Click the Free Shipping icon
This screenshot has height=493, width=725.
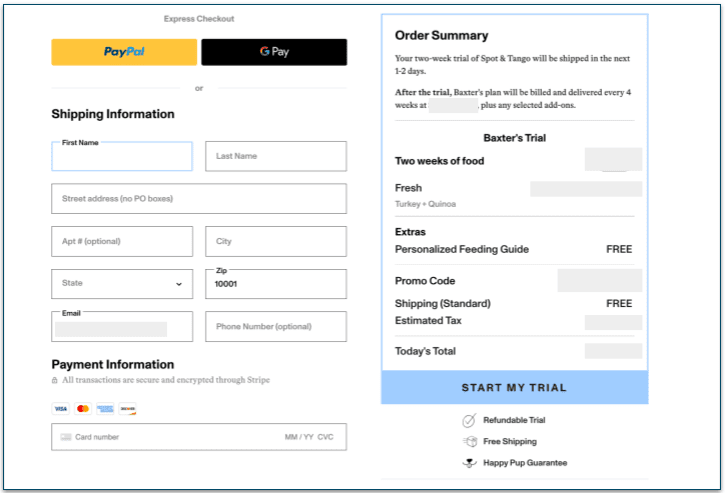tap(468, 442)
